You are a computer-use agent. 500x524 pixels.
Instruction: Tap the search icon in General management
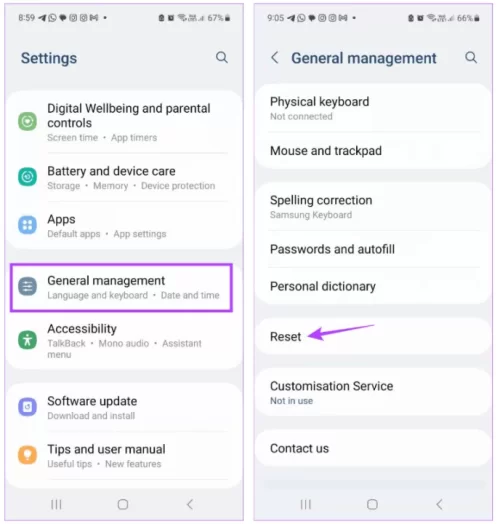pyautogui.click(x=471, y=57)
